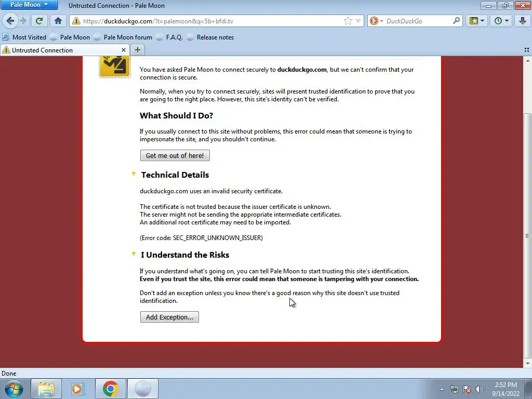Click the volume speaker tray icon

pyautogui.click(x=480, y=389)
